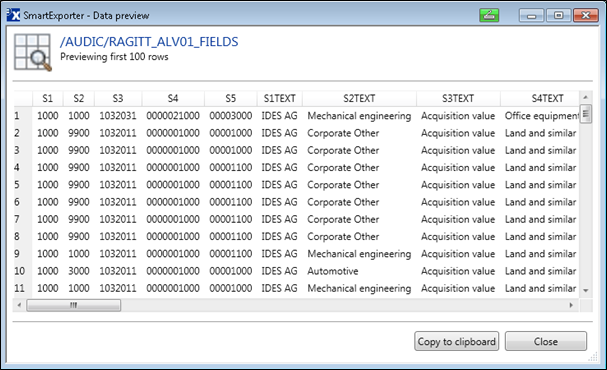Image resolution: width=607 pixels, height=370 pixels.
Task: Minimize the Data preview window
Action: click(532, 15)
